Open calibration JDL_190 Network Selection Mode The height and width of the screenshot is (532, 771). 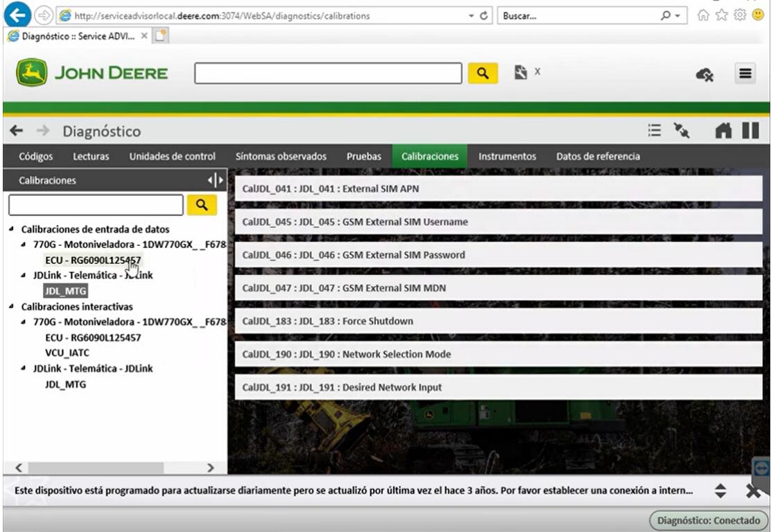point(499,354)
